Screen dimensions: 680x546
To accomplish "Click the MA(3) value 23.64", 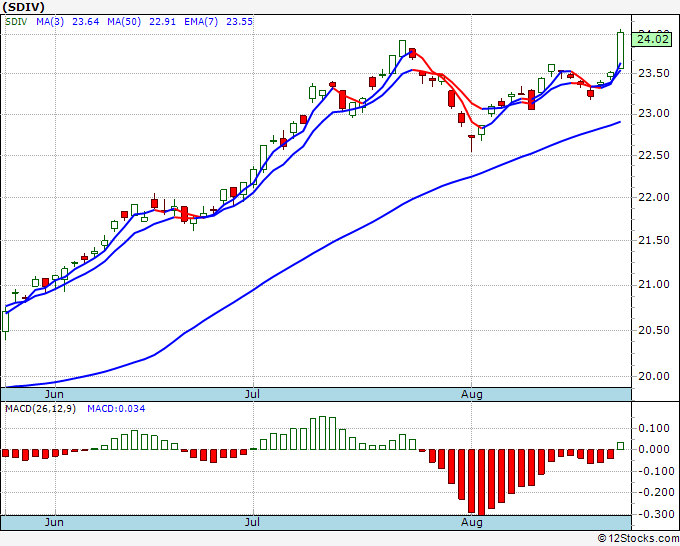I will (85, 21).
